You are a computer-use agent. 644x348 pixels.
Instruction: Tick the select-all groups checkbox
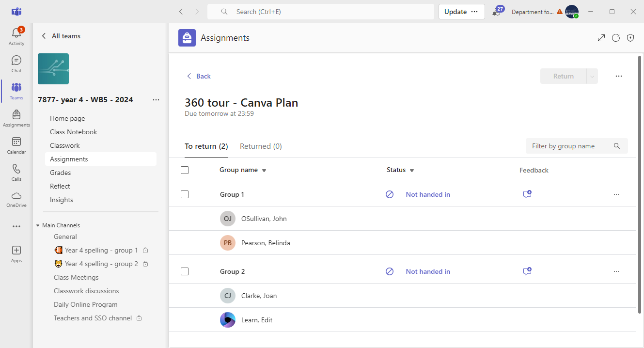[185, 170]
